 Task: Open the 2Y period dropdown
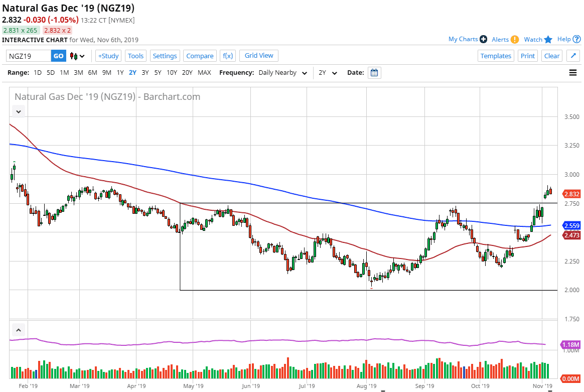pyautogui.click(x=328, y=73)
